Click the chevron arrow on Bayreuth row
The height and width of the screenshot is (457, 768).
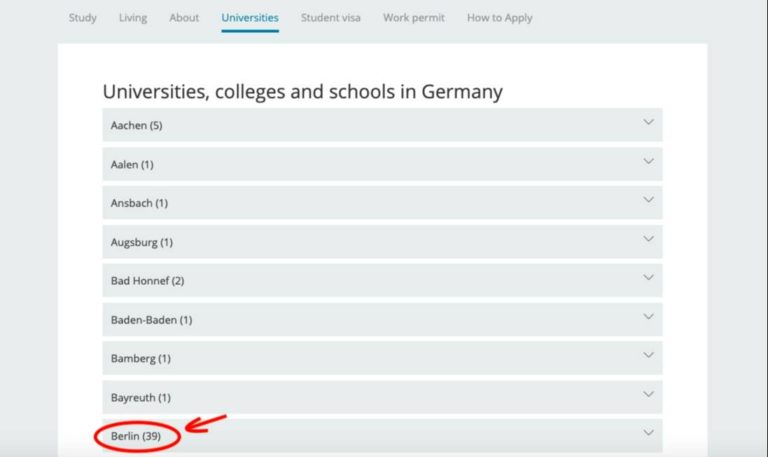[648, 395]
